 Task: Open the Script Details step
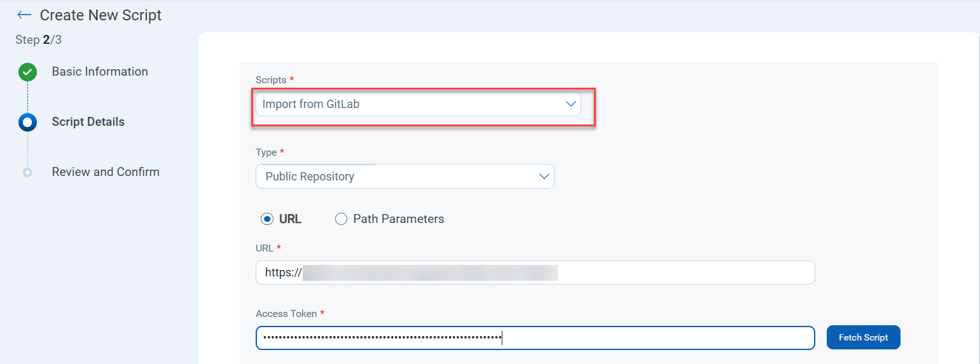click(x=88, y=122)
